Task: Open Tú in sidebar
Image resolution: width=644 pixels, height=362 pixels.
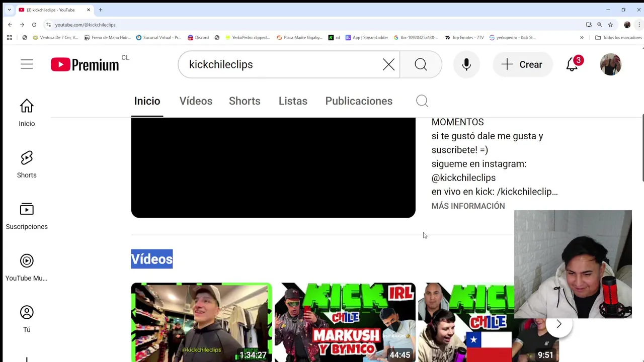Action: coord(27,319)
